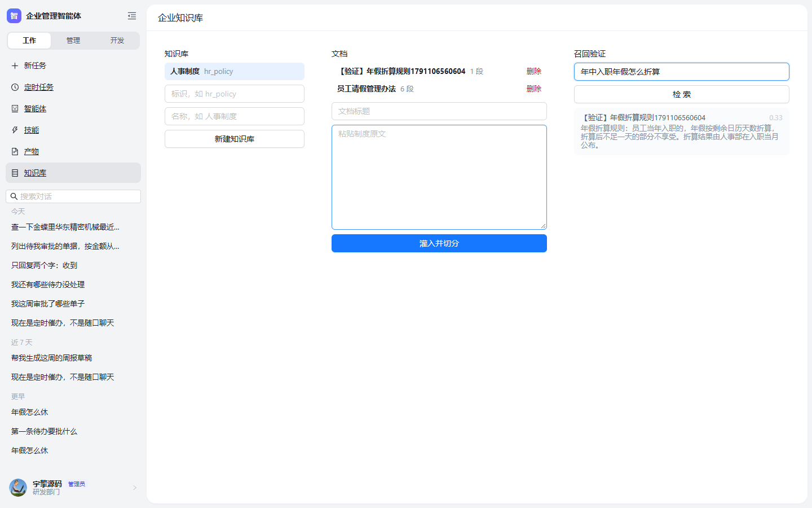
Task: Open the 产物 sidebar link
Action: coord(73,151)
